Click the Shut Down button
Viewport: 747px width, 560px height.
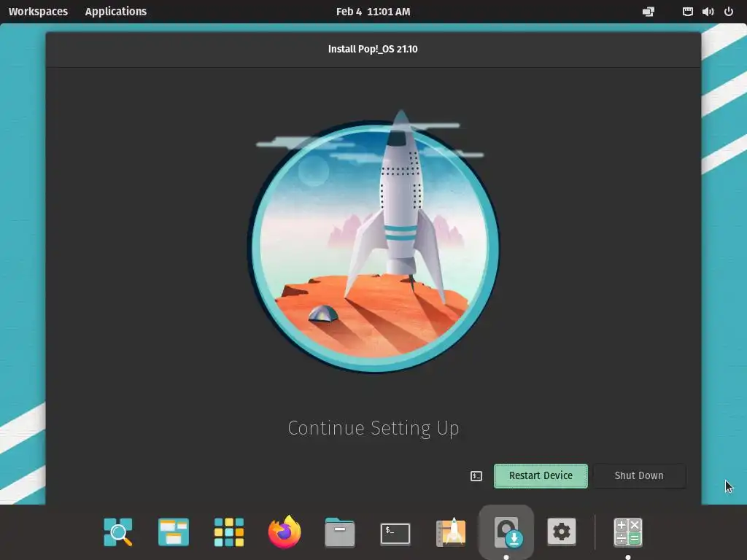pyautogui.click(x=639, y=475)
